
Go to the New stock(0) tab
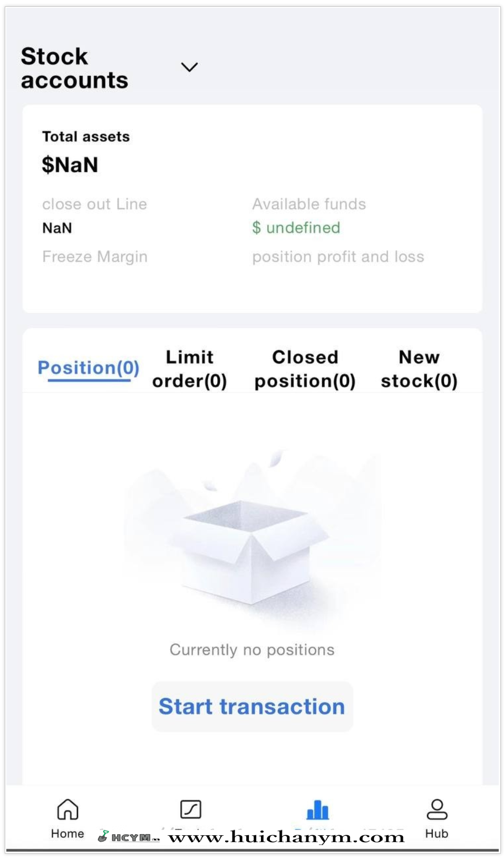[x=419, y=369]
